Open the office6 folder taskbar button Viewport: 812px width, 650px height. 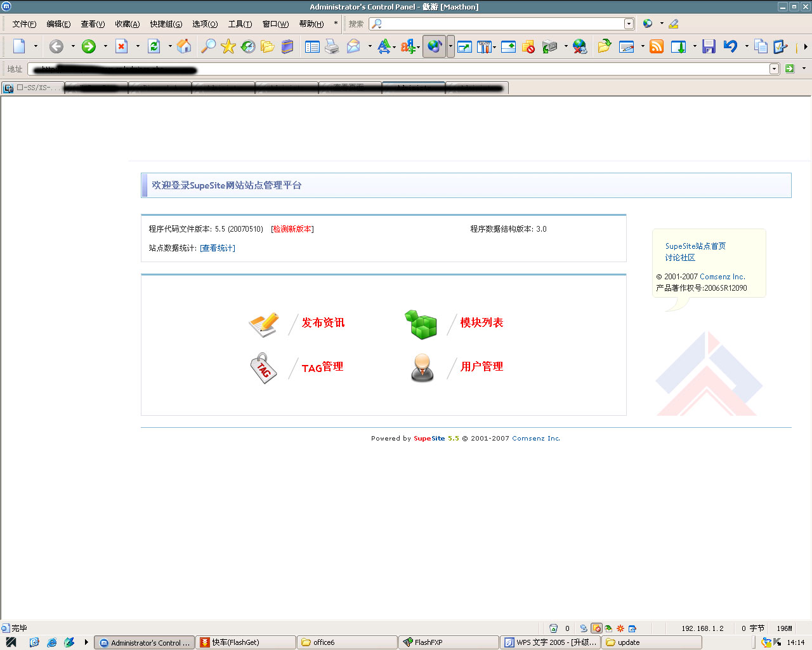click(x=347, y=642)
